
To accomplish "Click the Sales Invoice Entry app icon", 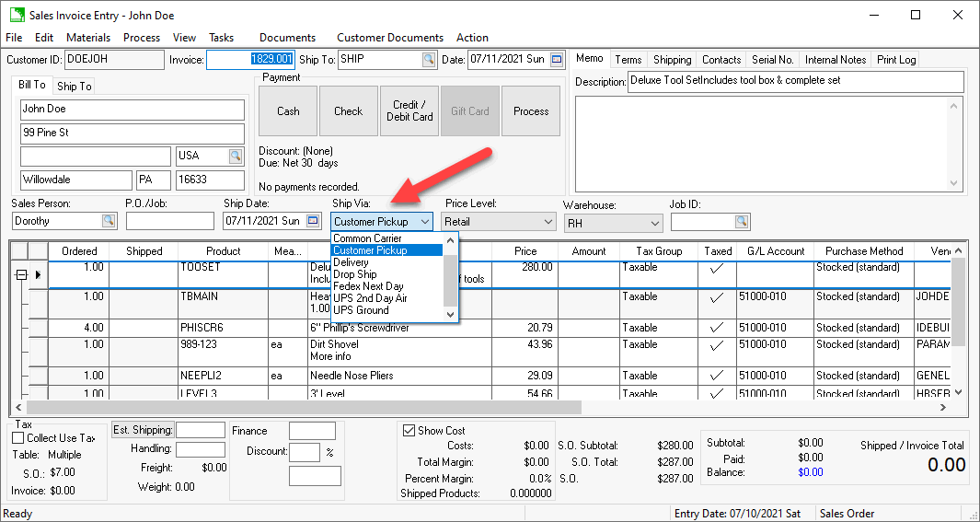I will [x=16, y=16].
